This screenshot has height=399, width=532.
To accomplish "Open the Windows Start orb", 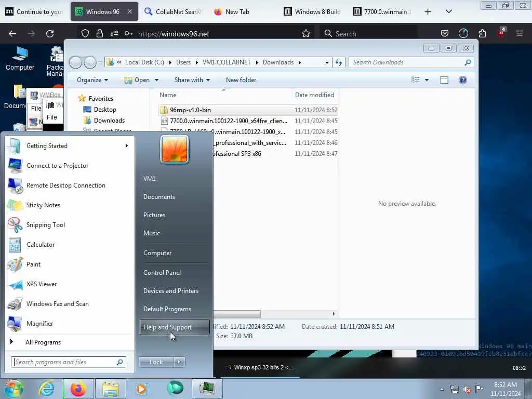I will click(x=14, y=389).
